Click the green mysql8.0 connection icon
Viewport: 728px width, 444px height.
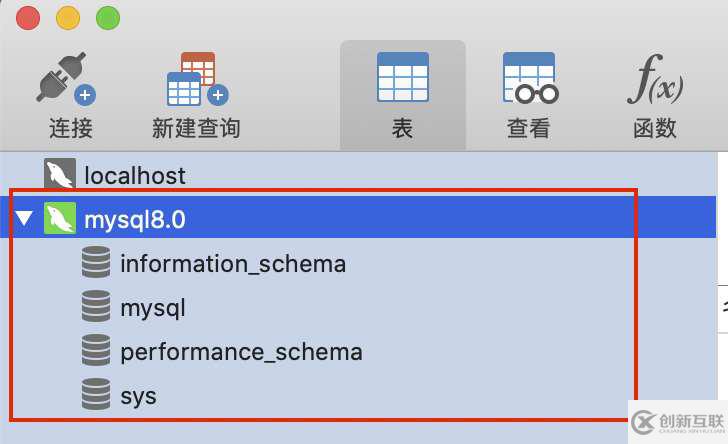tap(60, 219)
